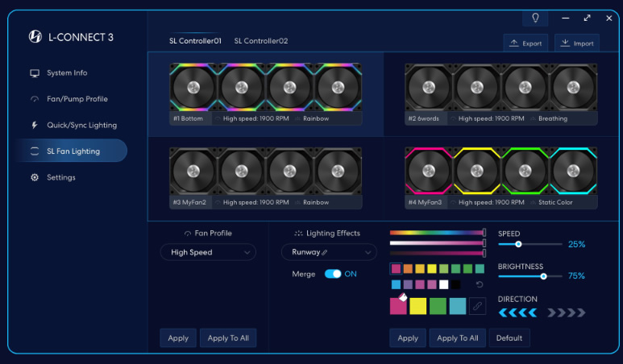This screenshot has height=364, width=623.
Task: Click the Export button
Action: coord(525,43)
